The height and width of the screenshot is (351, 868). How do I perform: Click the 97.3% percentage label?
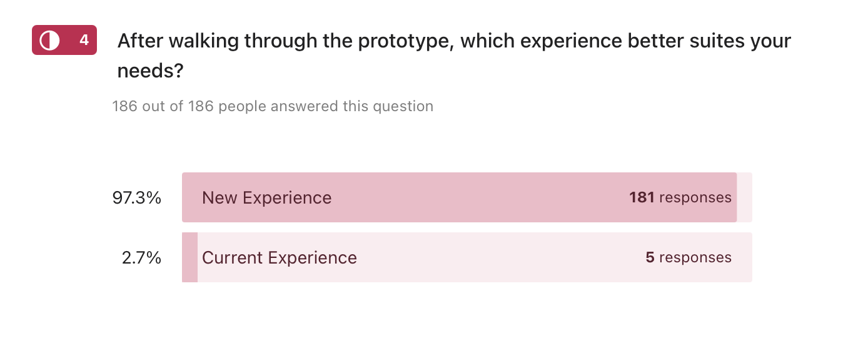(137, 198)
